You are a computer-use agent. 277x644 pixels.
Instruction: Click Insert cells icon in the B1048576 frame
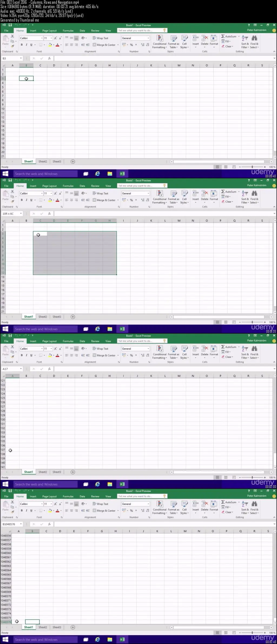(x=195, y=504)
